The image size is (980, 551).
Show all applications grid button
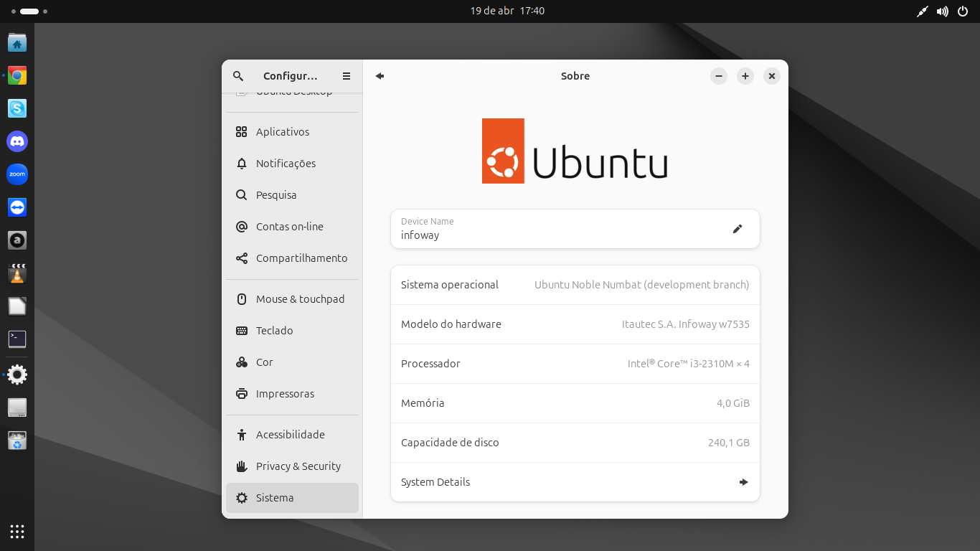coord(17,532)
